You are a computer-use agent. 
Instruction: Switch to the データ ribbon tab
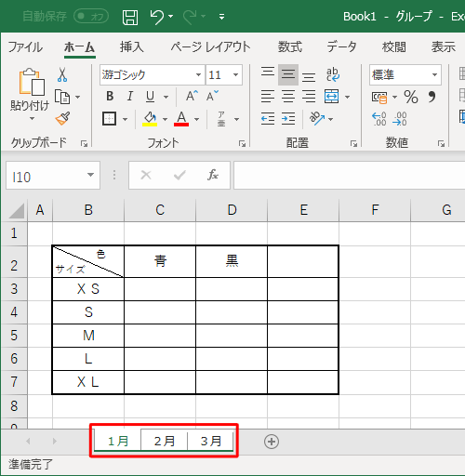[341, 47]
